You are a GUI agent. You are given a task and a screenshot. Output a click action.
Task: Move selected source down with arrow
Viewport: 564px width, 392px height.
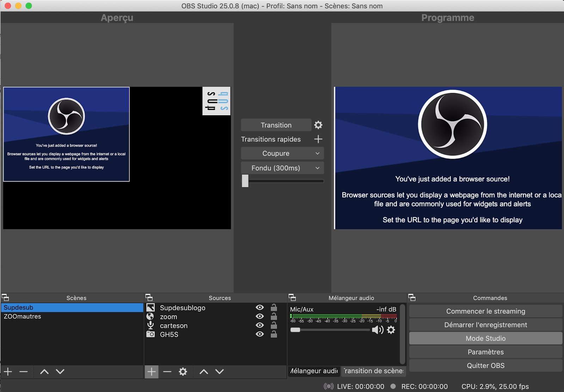tap(219, 372)
